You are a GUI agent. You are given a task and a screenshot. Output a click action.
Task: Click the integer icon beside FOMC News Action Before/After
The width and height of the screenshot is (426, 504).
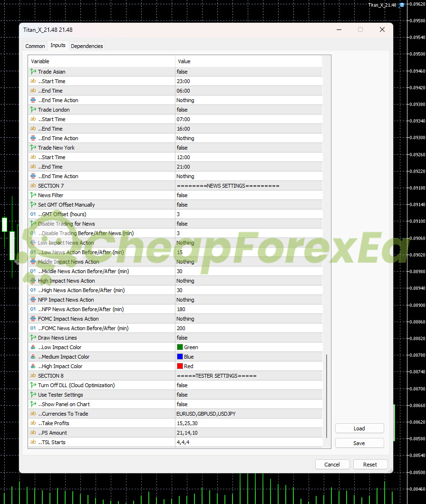(x=33, y=328)
